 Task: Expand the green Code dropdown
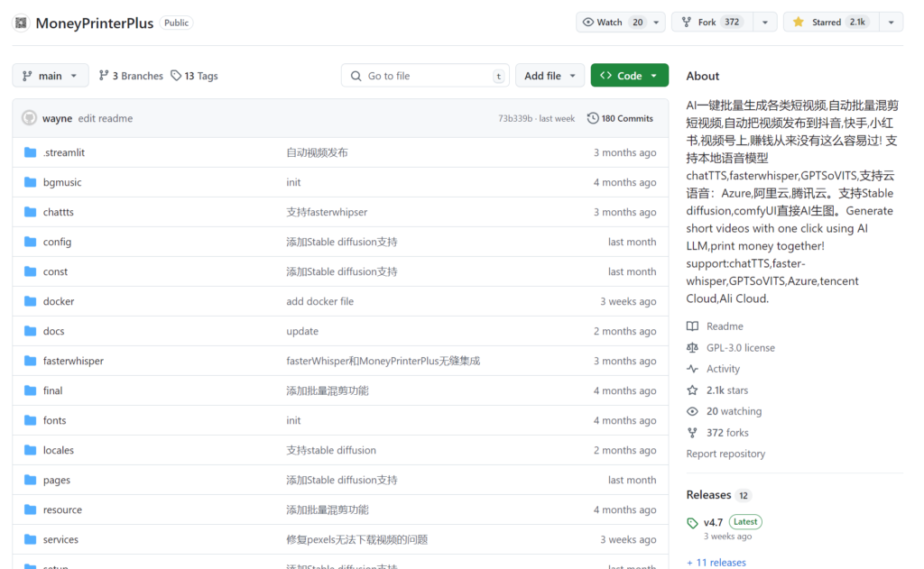pyautogui.click(x=629, y=76)
